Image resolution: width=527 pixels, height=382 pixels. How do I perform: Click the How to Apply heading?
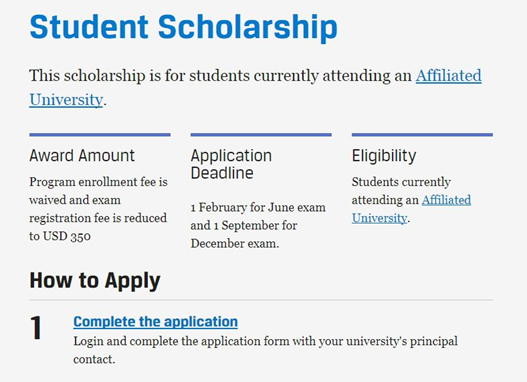(95, 281)
